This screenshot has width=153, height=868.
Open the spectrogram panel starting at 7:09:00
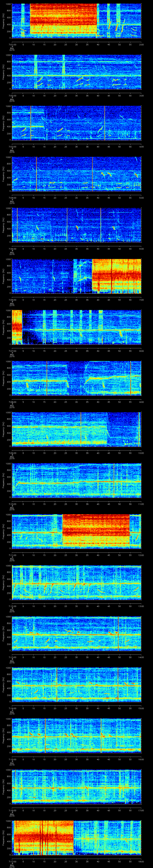[77, 429]
